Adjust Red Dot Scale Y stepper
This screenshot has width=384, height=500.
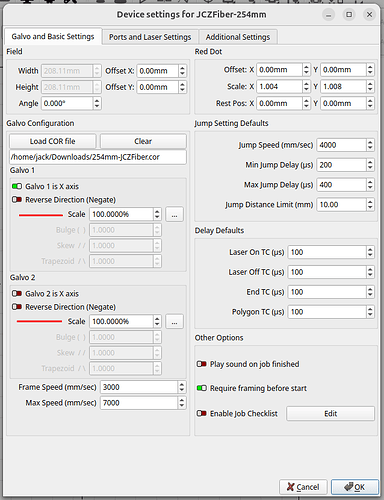click(370, 87)
